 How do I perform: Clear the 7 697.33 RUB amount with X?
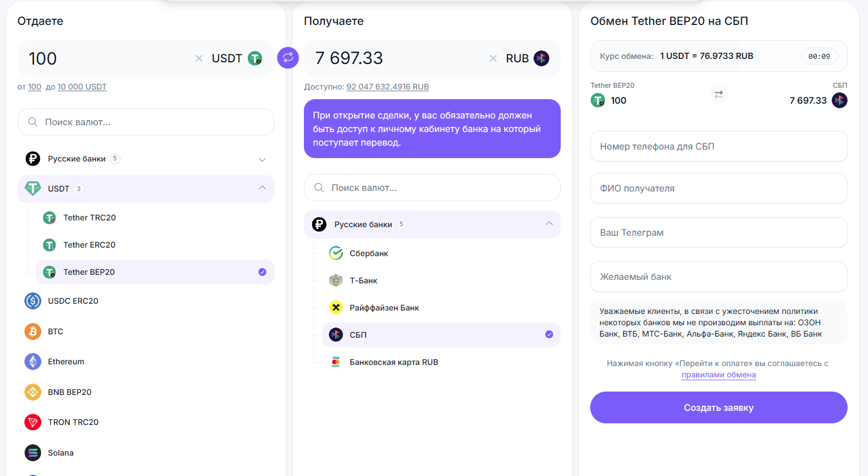(493, 58)
